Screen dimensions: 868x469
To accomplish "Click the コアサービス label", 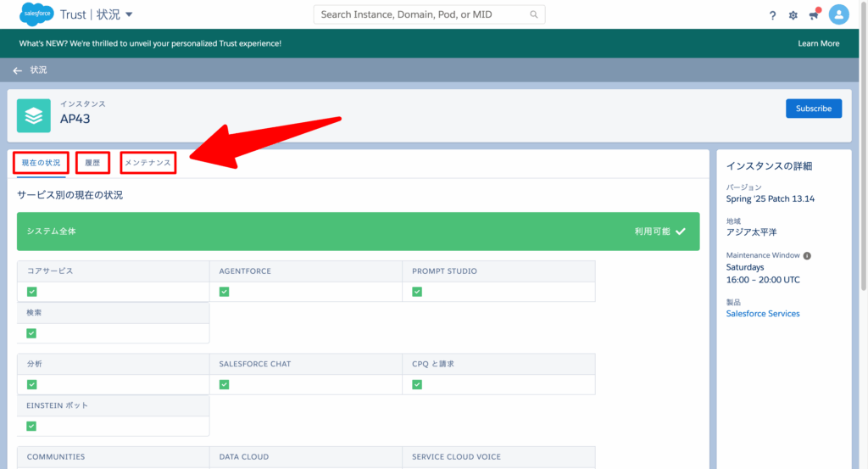I will pos(50,271).
